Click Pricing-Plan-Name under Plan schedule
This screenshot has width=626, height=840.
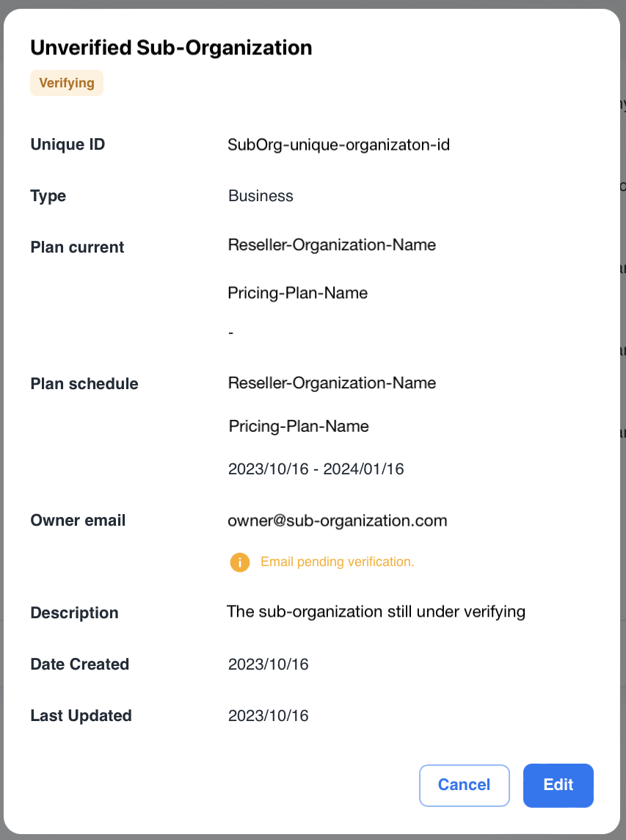tap(298, 427)
